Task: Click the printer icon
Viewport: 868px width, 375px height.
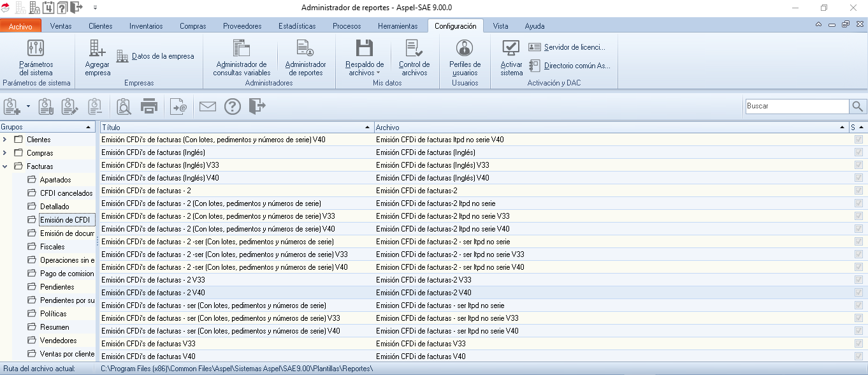Action: (x=149, y=107)
